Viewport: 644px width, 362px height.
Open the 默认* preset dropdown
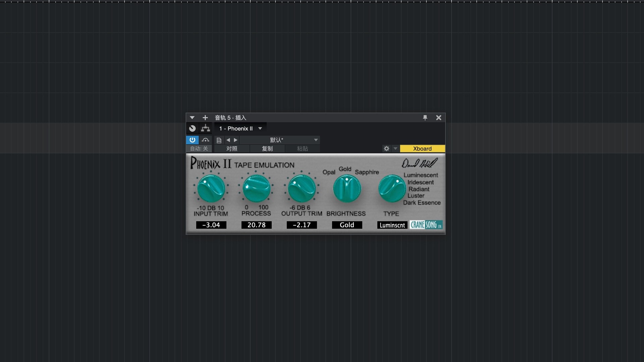coord(279,140)
